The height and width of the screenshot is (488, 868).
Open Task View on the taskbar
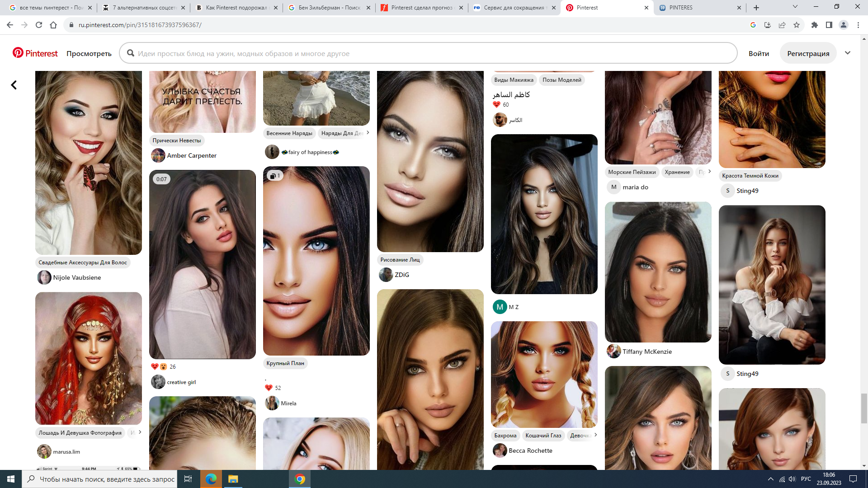point(188,479)
